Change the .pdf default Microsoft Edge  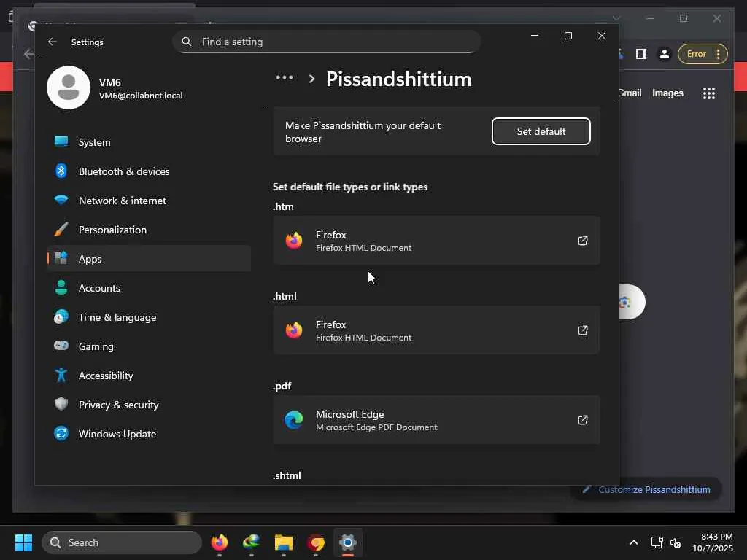[x=436, y=420]
